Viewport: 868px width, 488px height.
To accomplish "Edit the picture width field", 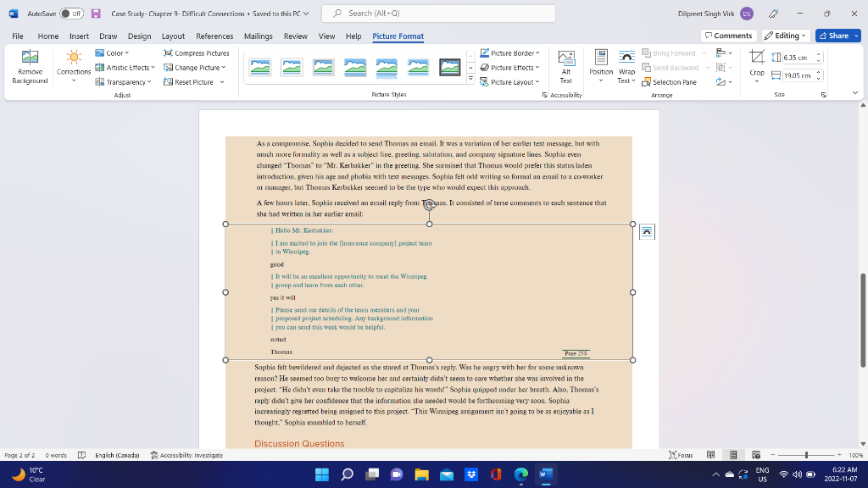I will point(798,75).
